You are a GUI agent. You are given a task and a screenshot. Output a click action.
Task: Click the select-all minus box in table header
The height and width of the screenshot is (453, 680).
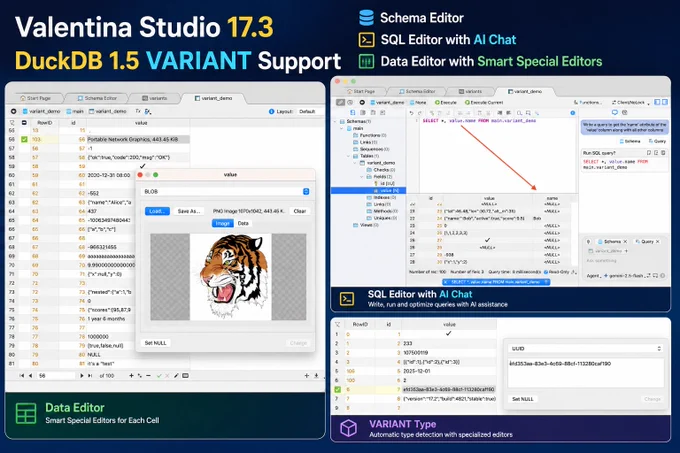[24, 123]
